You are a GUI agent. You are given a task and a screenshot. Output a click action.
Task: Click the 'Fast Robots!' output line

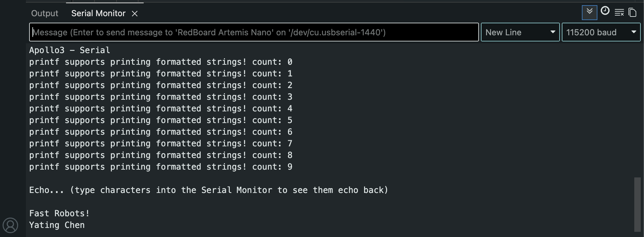(x=59, y=213)
